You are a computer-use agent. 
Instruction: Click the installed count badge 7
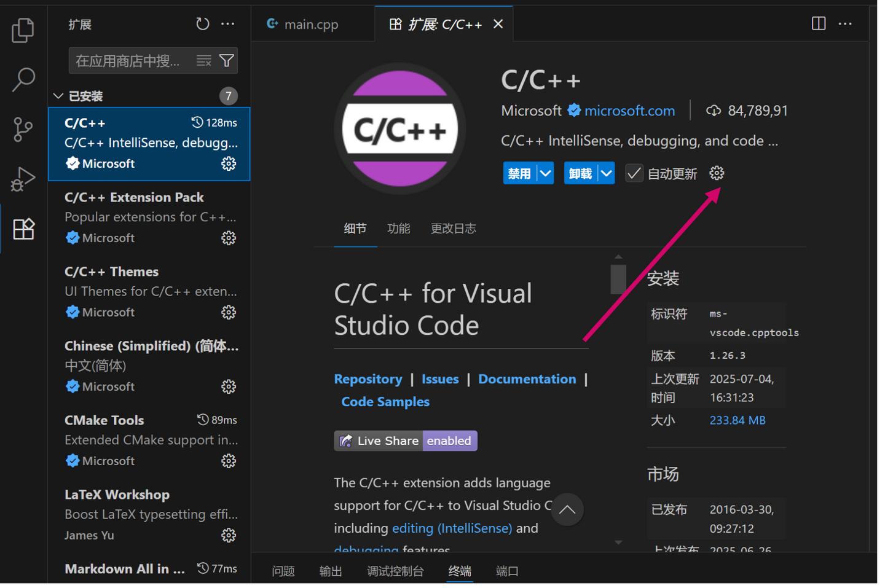pyautogui.click(x=228, y=96)
